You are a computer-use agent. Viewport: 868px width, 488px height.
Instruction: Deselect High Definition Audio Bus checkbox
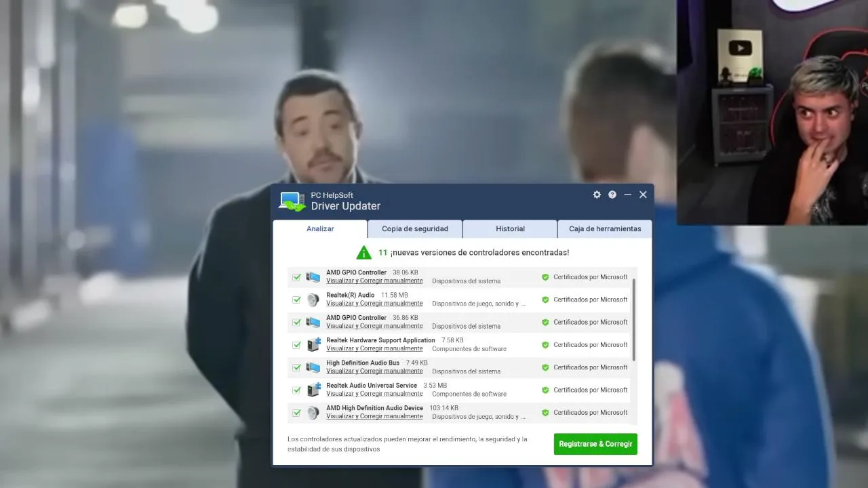[x=296, y=367]
